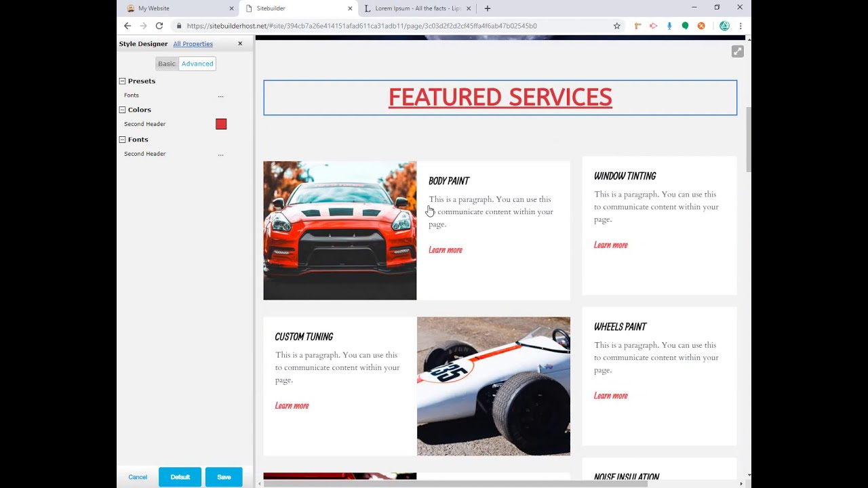Click the Window Tinting title
Image resolution: width=868 pixels, height=488 pixels.
pos(625,176)
